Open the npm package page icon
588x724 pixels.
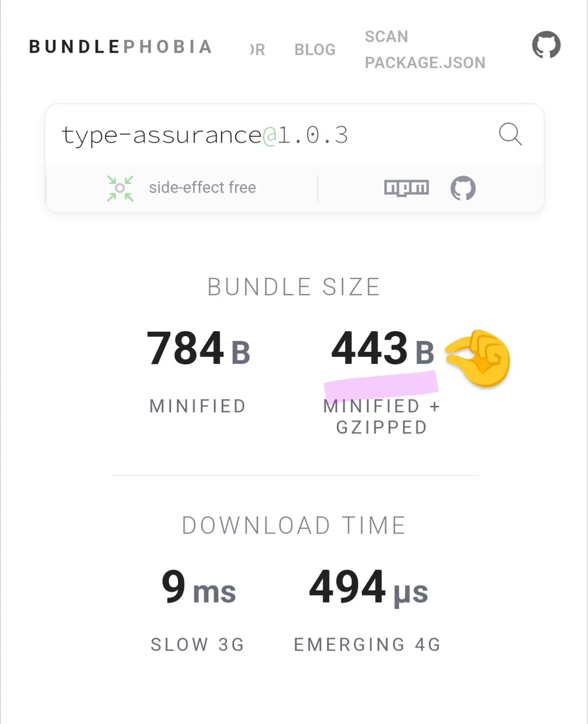click(406, 188)
